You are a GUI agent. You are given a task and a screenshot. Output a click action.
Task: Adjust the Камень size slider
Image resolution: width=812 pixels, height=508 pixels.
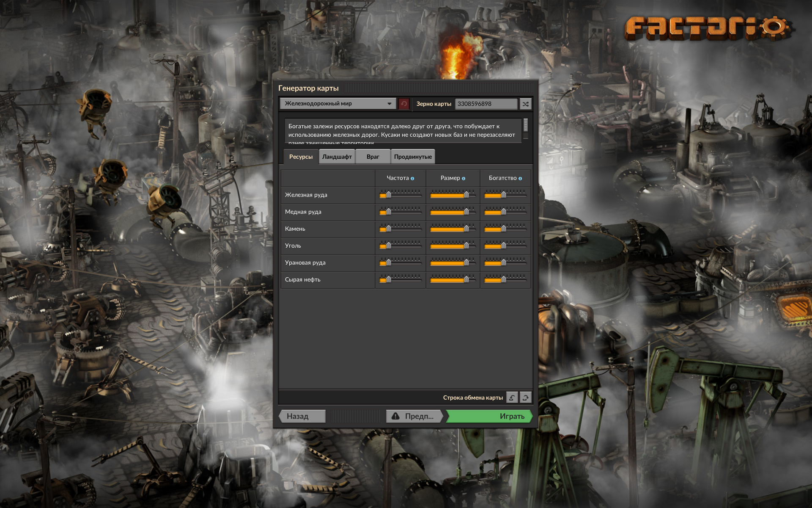(453, 229)
